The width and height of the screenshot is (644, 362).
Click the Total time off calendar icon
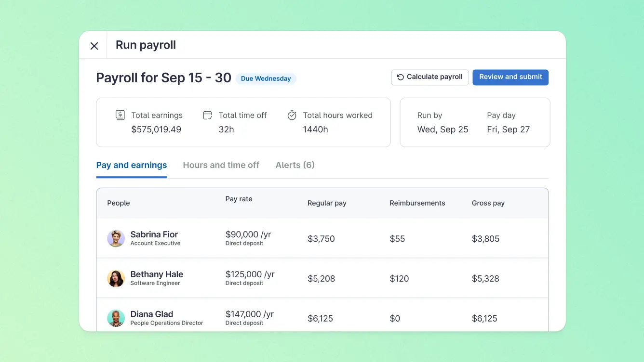(208, 115)
